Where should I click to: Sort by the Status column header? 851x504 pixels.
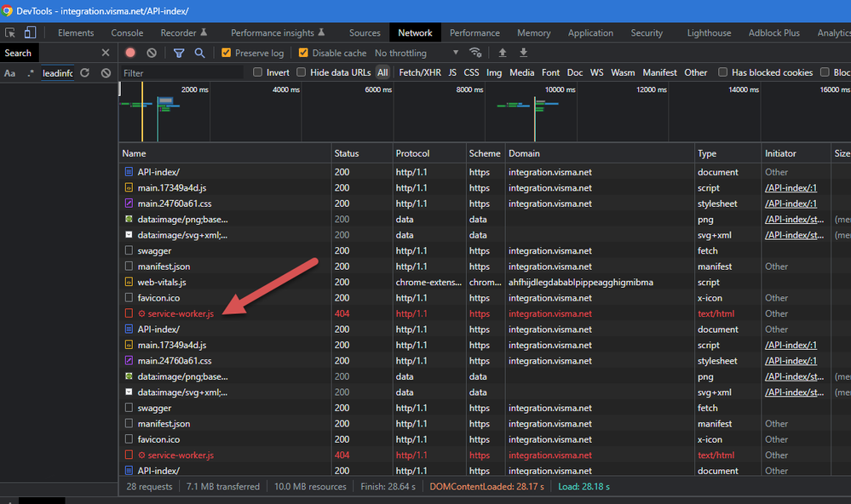point(361,153)
